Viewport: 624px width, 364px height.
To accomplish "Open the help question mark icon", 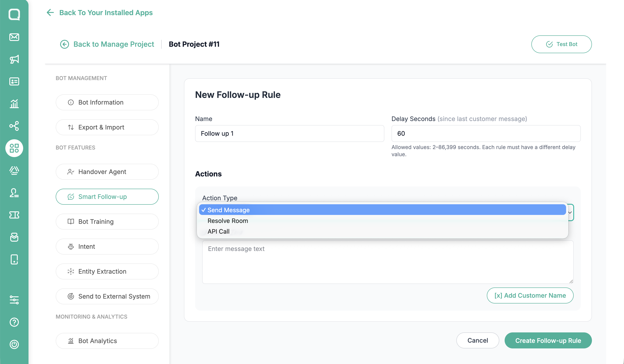I will pyautogui.click(x=14, y=322).
